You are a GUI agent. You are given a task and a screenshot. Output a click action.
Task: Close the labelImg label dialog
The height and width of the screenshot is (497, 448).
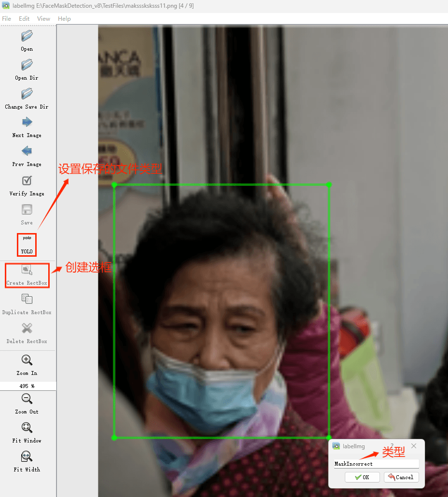414,446
